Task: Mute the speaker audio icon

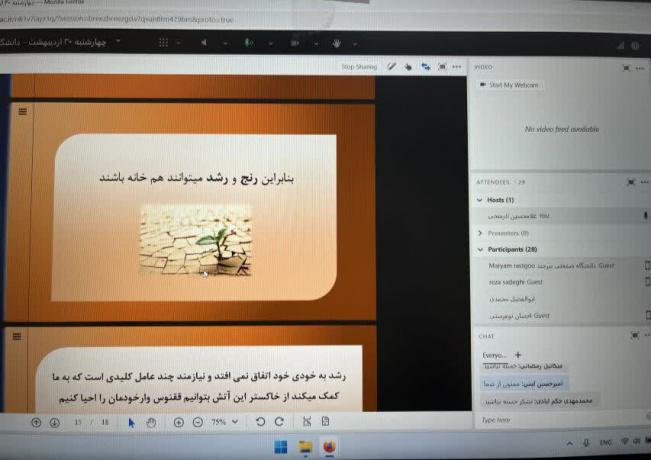Action: pyautogui.click(x=204, y=43)
